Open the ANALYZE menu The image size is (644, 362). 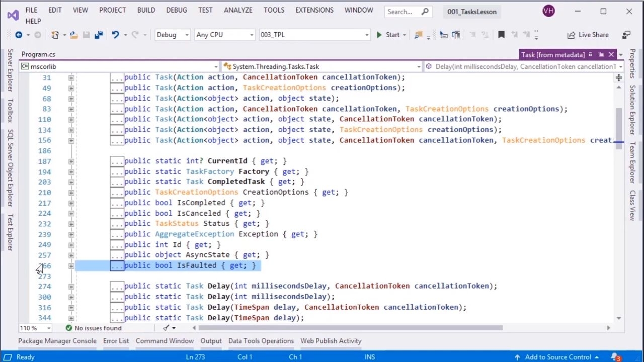pyautogui.click(x=238, y=10)
